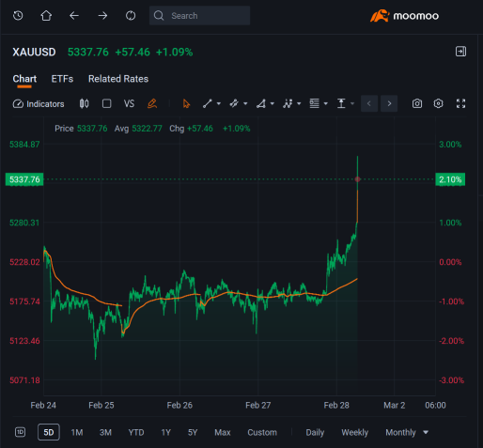The width and height of the screenshot is (483, 448).
Task: Expand the Monthly interval dropdown arrow
Action: (426, 432)
